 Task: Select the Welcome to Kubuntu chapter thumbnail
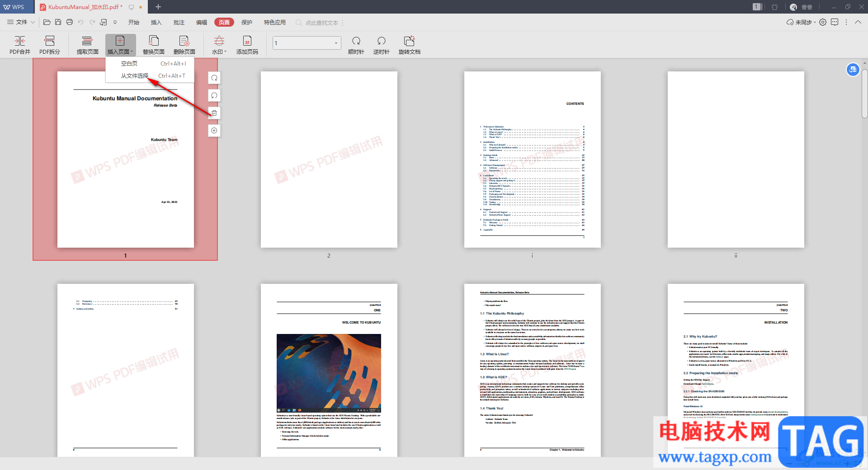[329, 370]
